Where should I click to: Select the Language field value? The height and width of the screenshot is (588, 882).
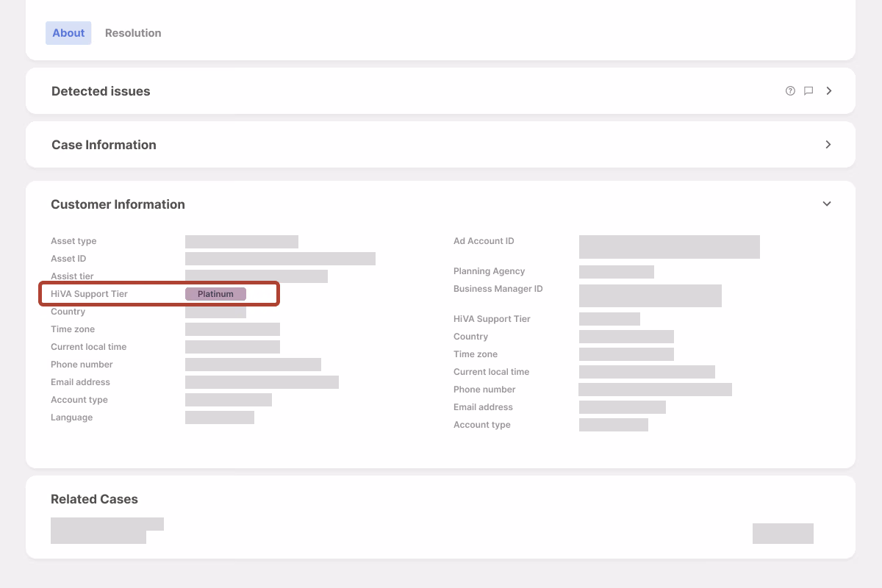coord(220,417)
